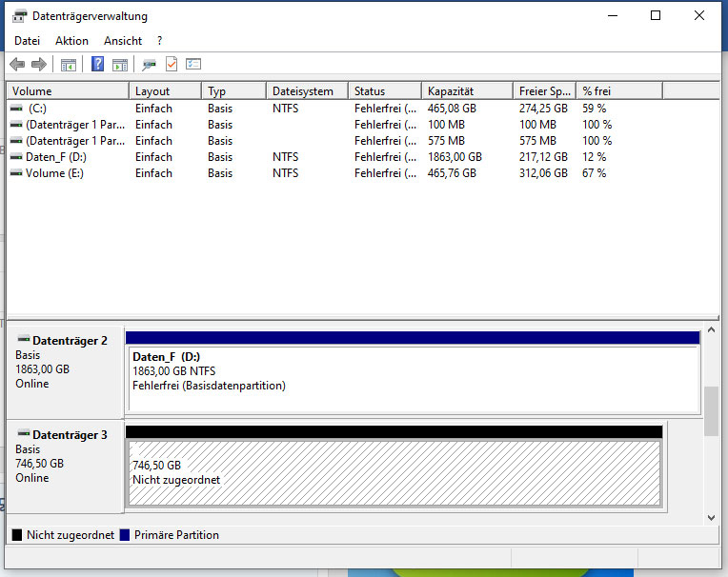Click the connect/rescan disk toolbar icon
The height and width of the screenshot is (577, 728).
pos(149,65)
